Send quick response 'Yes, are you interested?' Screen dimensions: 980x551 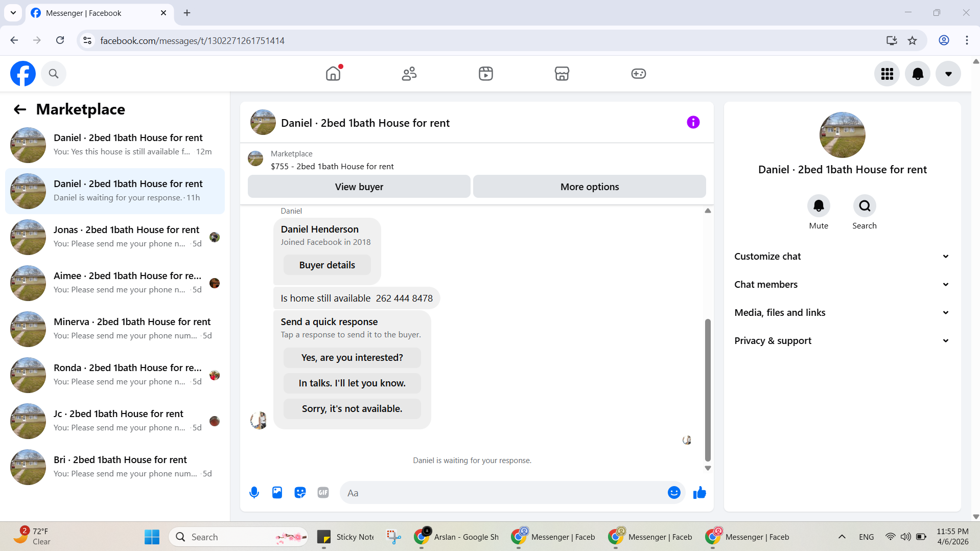(x=352, y=358)
